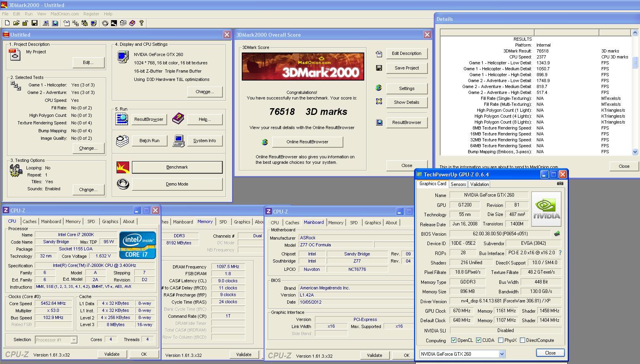The height and width of the screenshot is (364, 640).
Task: Click the Batch Run button
Action: coord(149,141)
